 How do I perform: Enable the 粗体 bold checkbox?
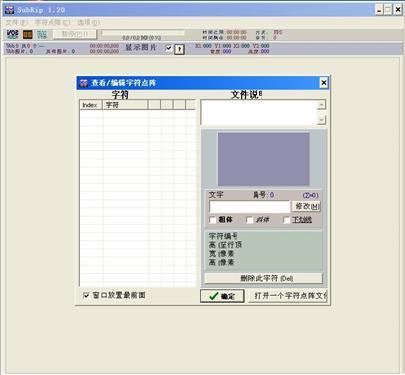(213, 220)
